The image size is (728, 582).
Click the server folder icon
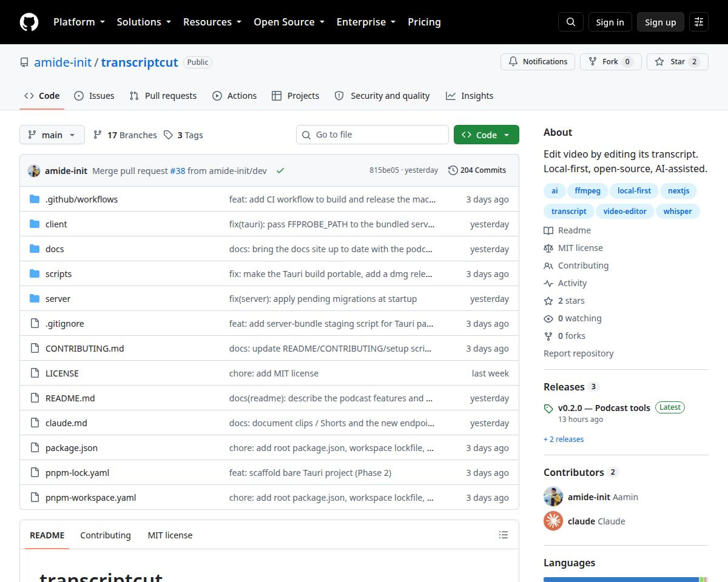pyautogui.click(x=35, y=299)
